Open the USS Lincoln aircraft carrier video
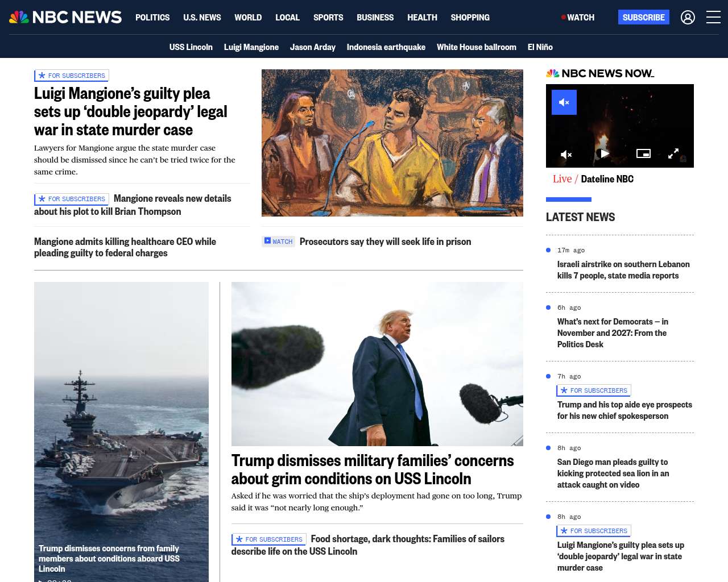728x582 pixels. [121, 432]
